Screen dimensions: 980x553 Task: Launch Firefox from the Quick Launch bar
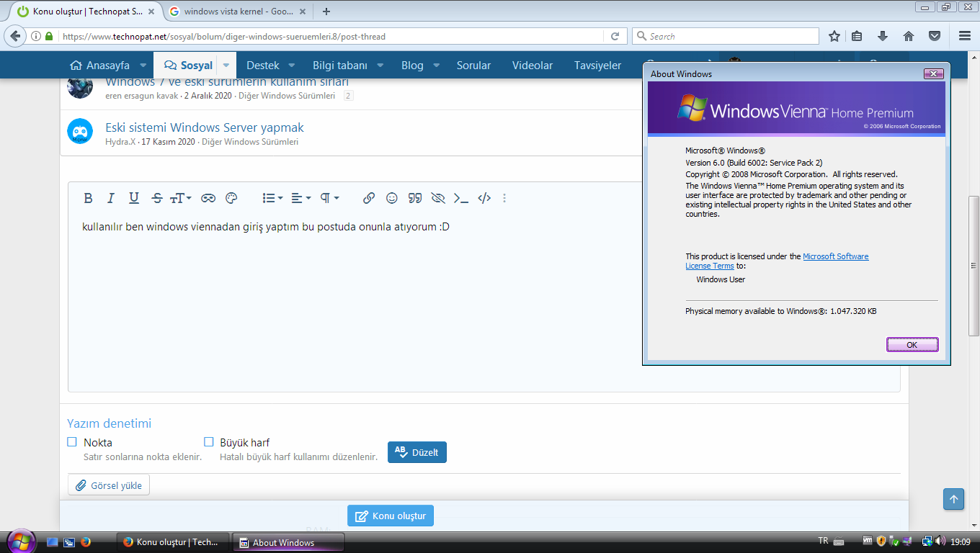86,542
